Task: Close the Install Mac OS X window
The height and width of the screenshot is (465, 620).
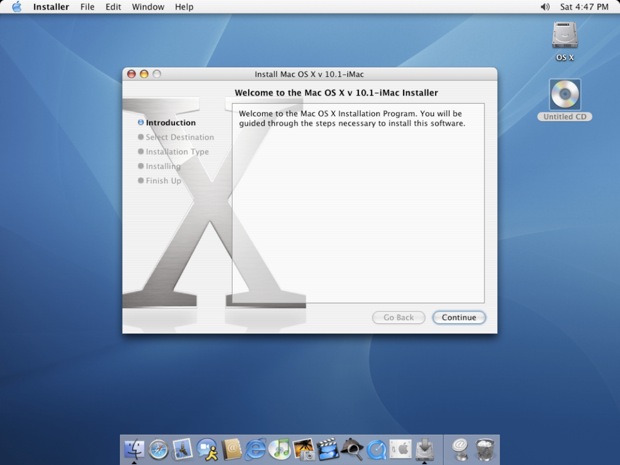Action: (x=131, y=74)
